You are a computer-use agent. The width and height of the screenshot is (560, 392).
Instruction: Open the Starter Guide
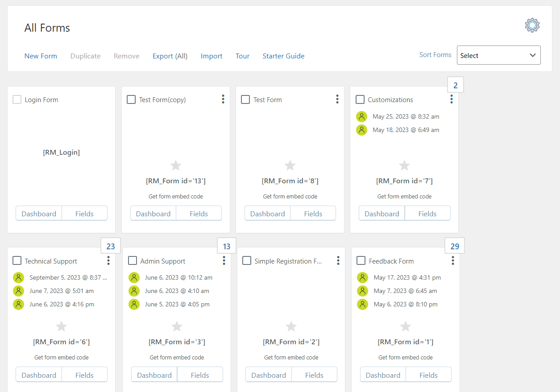[283, 56]
